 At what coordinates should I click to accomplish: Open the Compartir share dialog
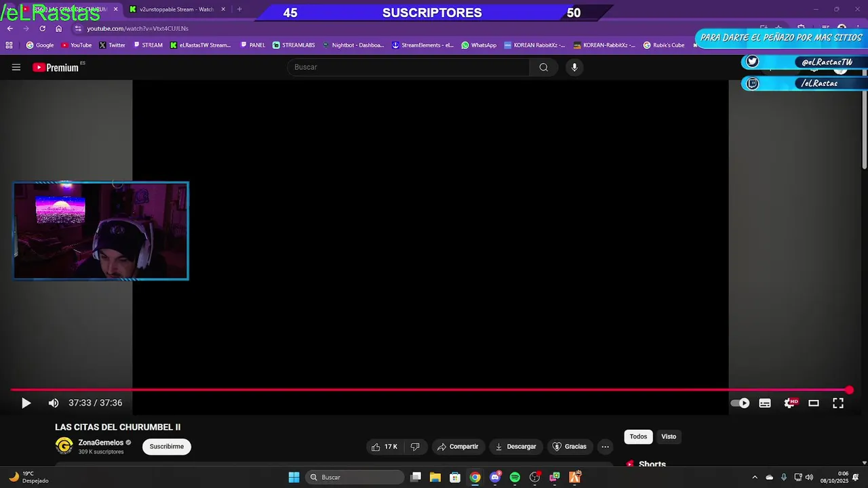(x=458, y=447)
